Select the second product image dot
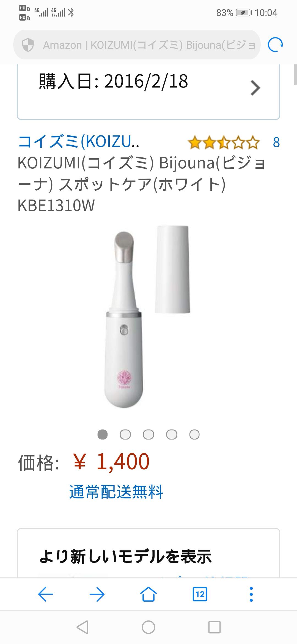This screenshot has height=644, width=297. click(125, 435)
